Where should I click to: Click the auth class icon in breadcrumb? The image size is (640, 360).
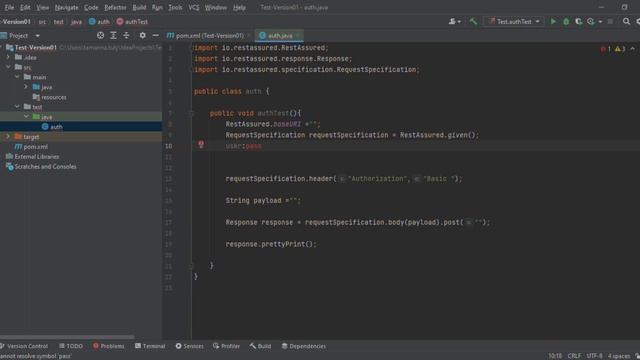[x=92, y=22]
